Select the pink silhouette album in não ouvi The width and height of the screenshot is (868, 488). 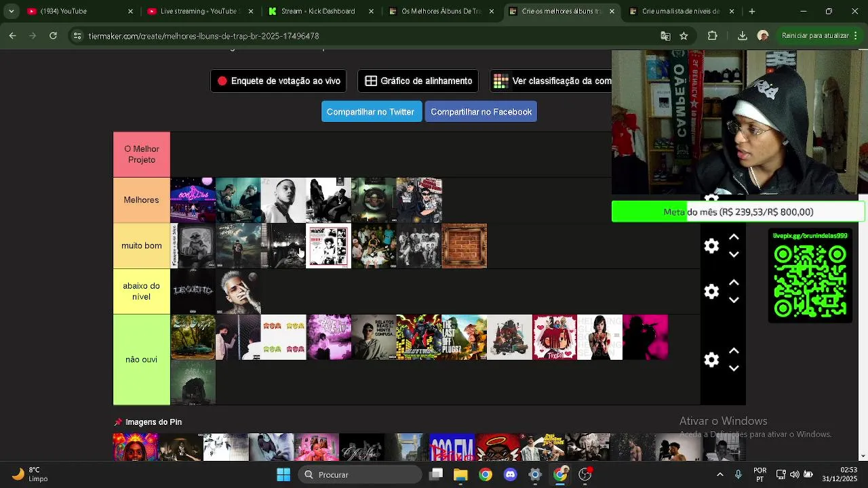pos(646,337)
